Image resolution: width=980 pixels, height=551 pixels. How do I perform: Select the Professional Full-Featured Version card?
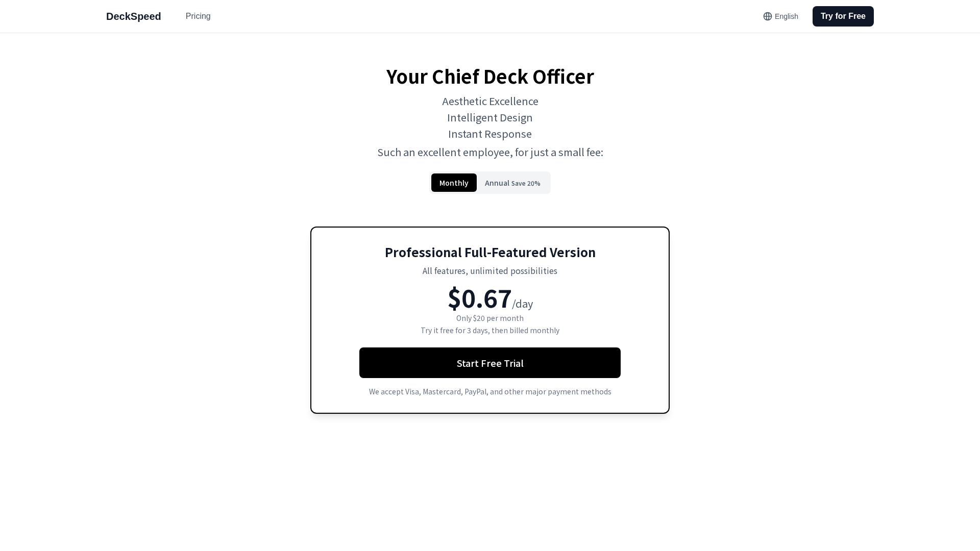tap(490, 320)
